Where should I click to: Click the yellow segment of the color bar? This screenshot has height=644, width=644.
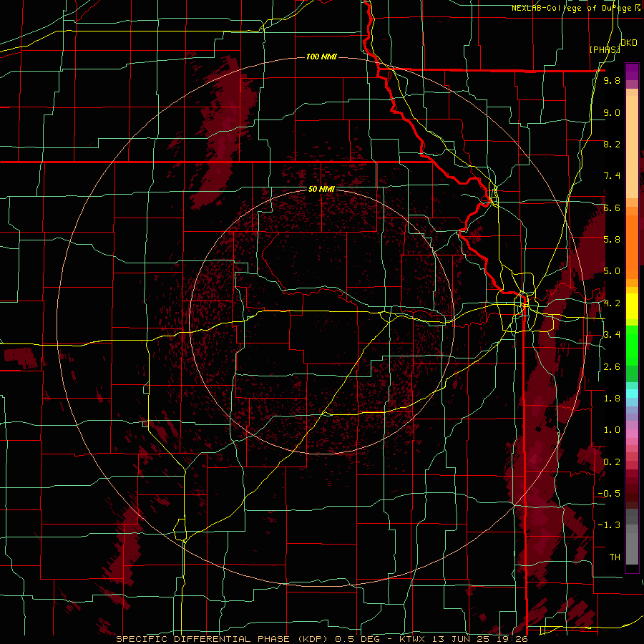632,306
